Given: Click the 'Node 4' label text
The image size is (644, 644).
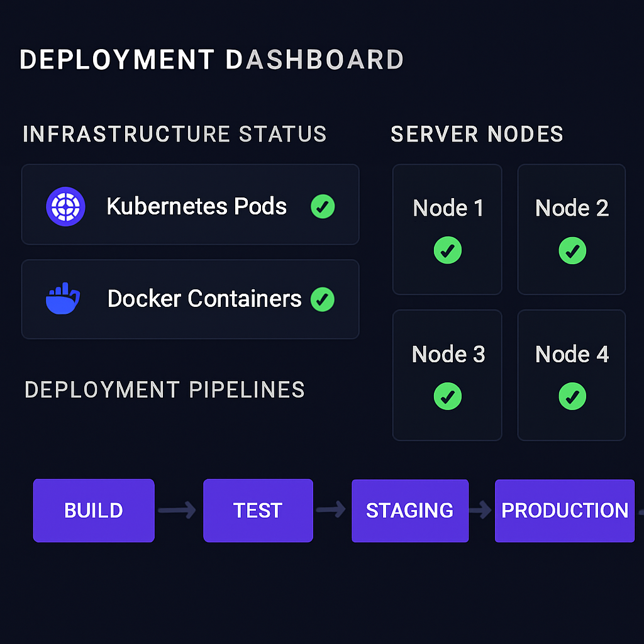Looking at the screenshot, I should coord(572,354).
